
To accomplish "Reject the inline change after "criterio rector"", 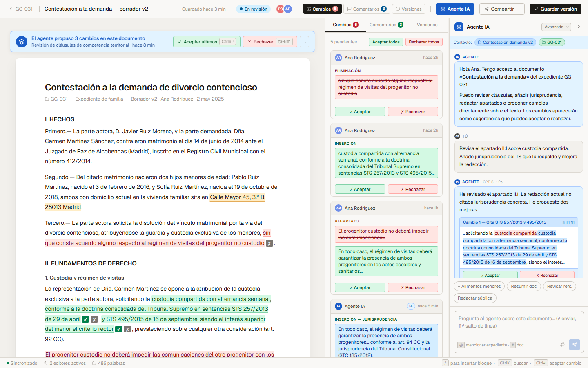I will [127, 329].
